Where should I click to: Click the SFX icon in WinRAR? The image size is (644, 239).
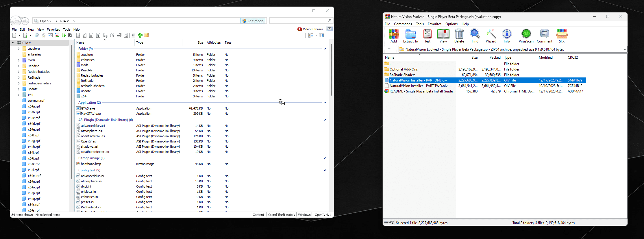561,34
